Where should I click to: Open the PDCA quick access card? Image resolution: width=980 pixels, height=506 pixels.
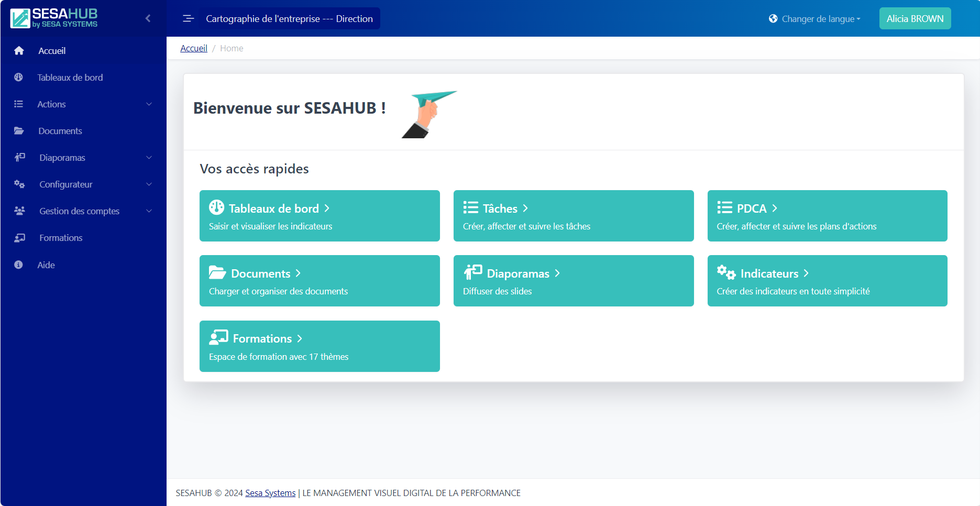[x=827, y=216]
